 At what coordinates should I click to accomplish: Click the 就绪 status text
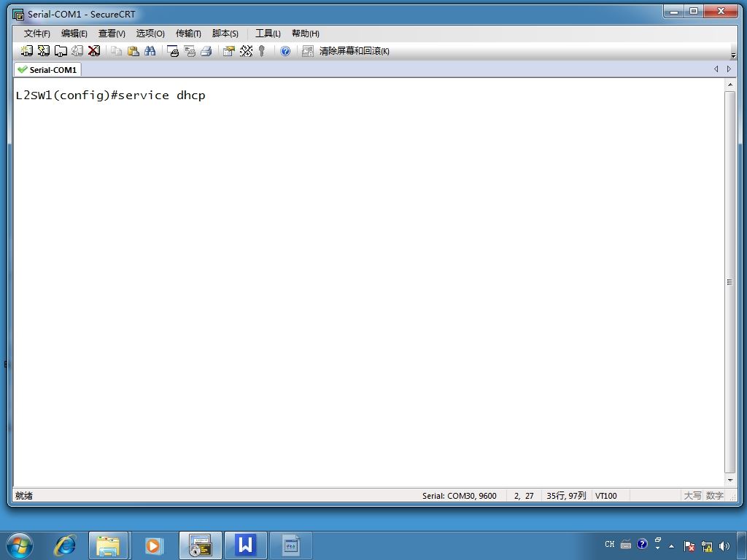pos(24,496)
